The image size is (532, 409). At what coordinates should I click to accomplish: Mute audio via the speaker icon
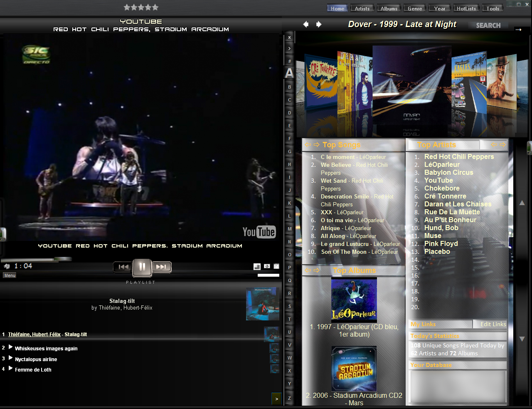(x=7, y=266)
